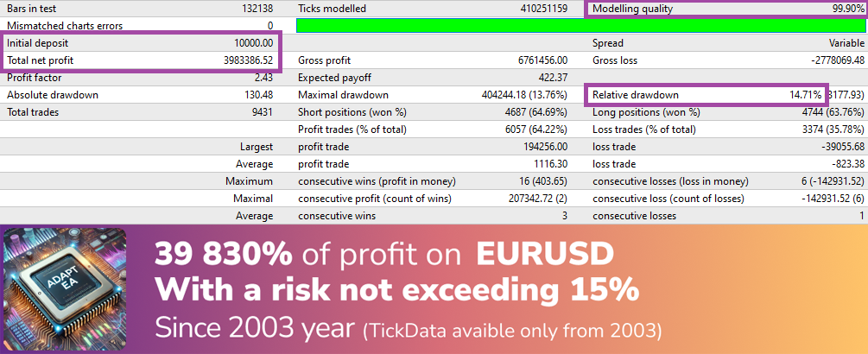Select the Modelling quality 99.90% cell
Screen dimensions: 868x354
point(727,9)
